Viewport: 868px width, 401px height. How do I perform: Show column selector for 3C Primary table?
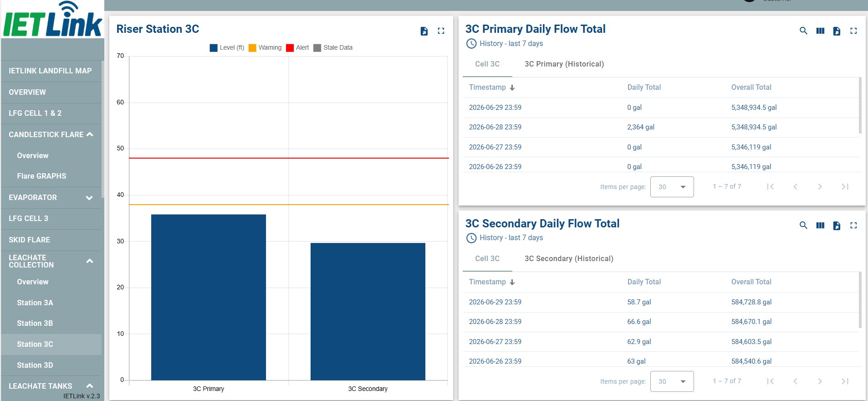coord(820,31)
